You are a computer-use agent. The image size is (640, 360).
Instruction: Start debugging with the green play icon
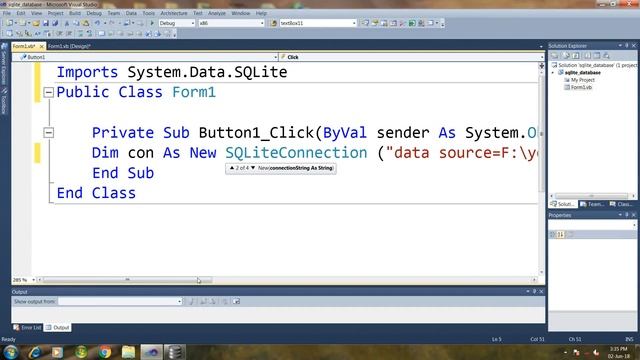[x=152, y=23]
